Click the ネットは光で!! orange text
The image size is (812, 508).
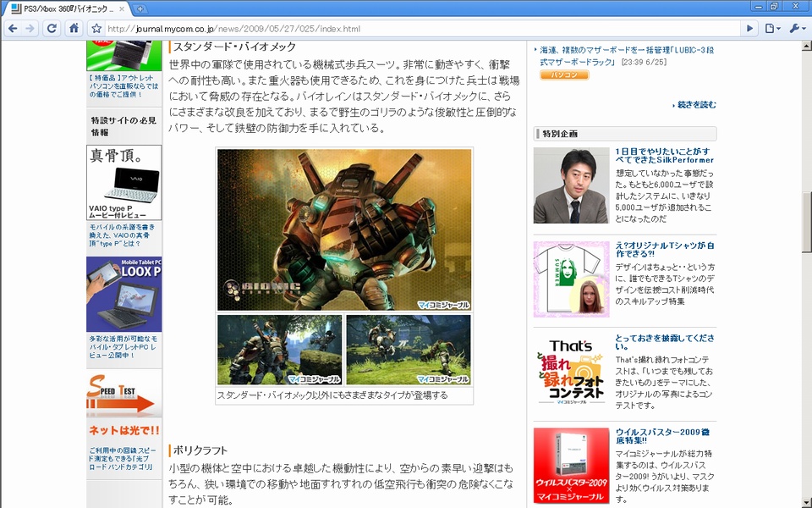click(124, 430)
